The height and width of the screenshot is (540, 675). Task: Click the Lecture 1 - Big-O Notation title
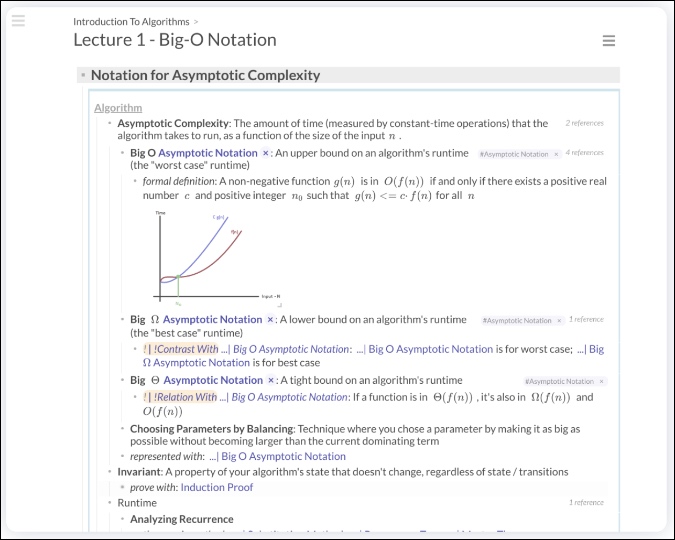175,40
